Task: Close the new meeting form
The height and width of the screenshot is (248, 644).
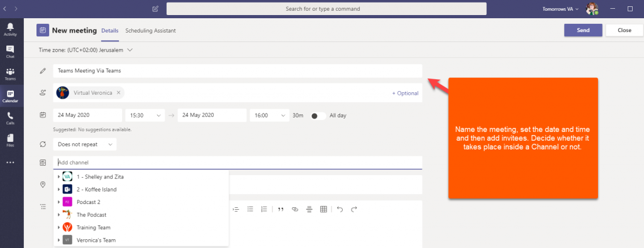Action: (625, 30)
